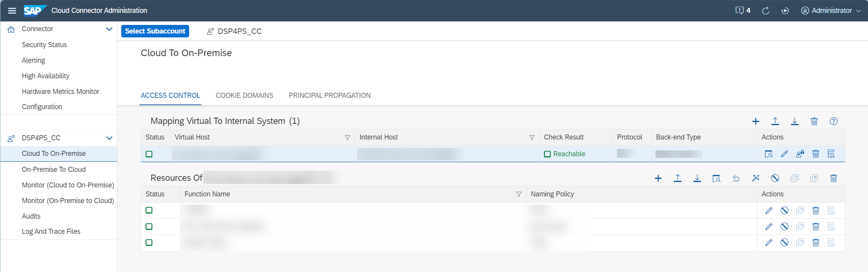The image size is (868, 272).
Task: Switch to the ACCESS CONTROL tab
Action: [170, 95]
